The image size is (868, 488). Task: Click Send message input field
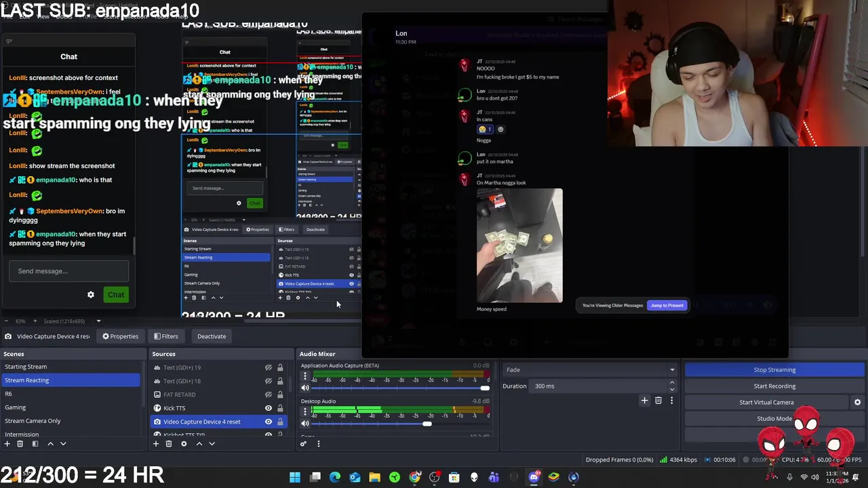(x=68, y=271)
